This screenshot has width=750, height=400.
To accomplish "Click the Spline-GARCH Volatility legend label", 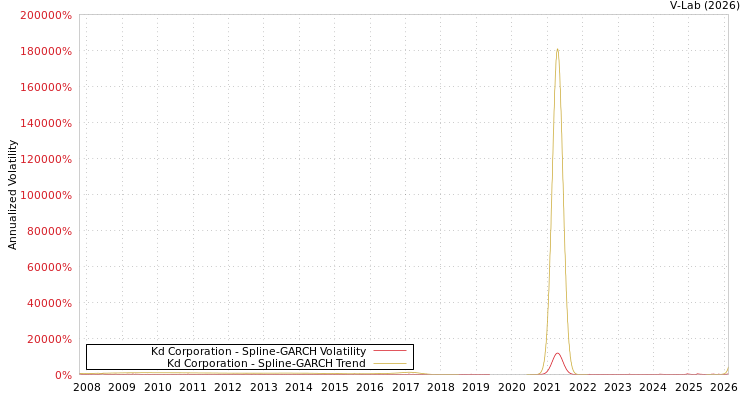I will [258, 351].
